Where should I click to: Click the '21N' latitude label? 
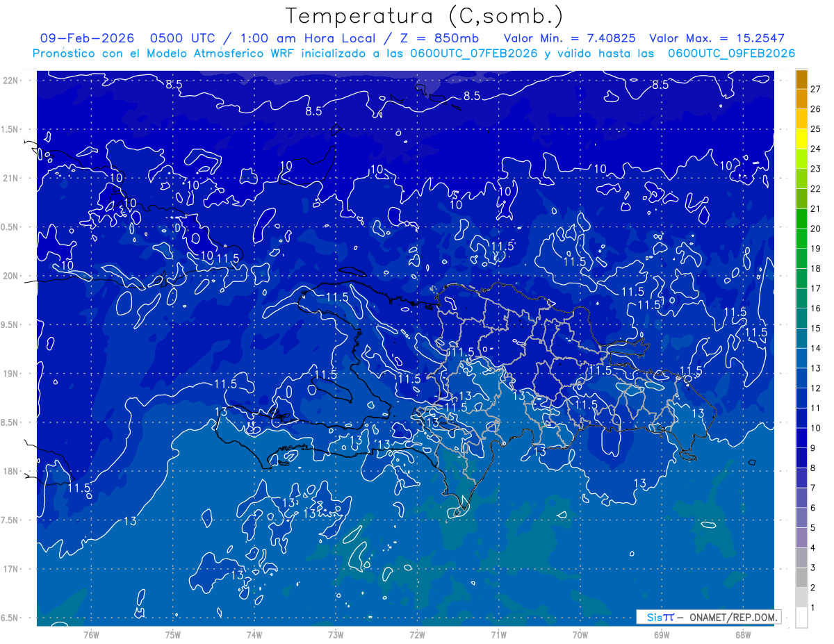coord(10,179)
